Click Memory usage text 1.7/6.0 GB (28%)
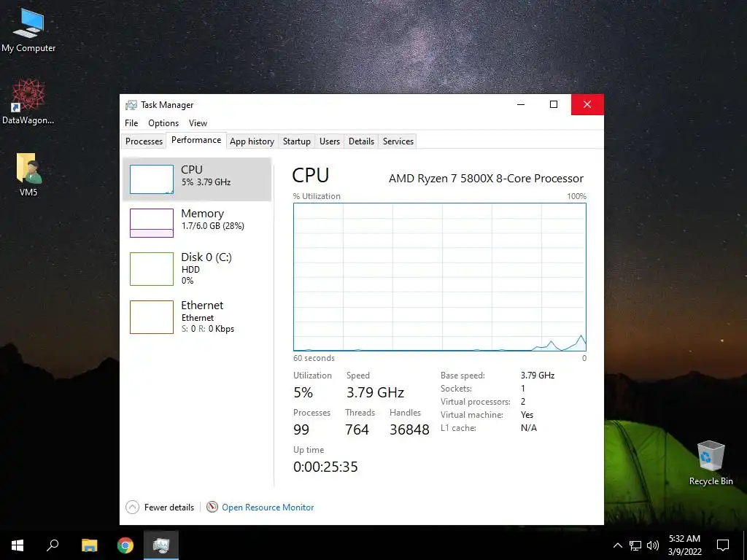Image resolution: width=747 pixels, height=560 pixels. pyautogui.click(x=212, y=226)
